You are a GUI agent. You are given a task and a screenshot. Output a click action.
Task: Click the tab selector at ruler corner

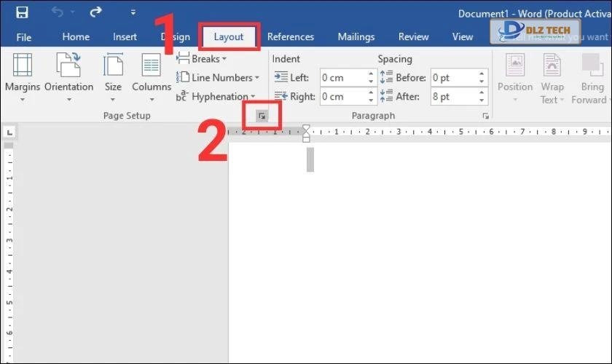pos(9,132)
